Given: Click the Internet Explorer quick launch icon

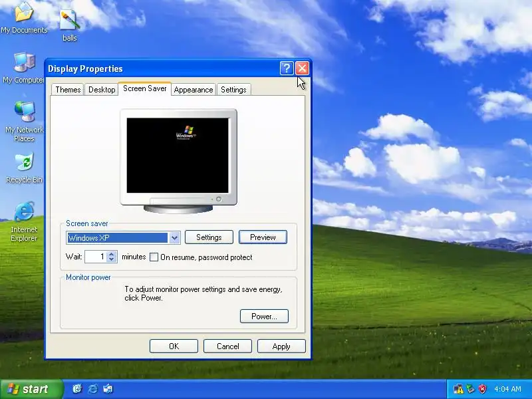Looking at the screenshot, I should click(x=92, y=389).
